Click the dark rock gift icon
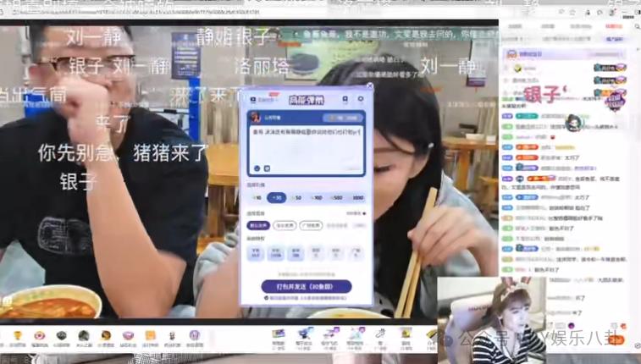Screen dimensions: 641x364 pyautogui.click(x=61, y=336)
